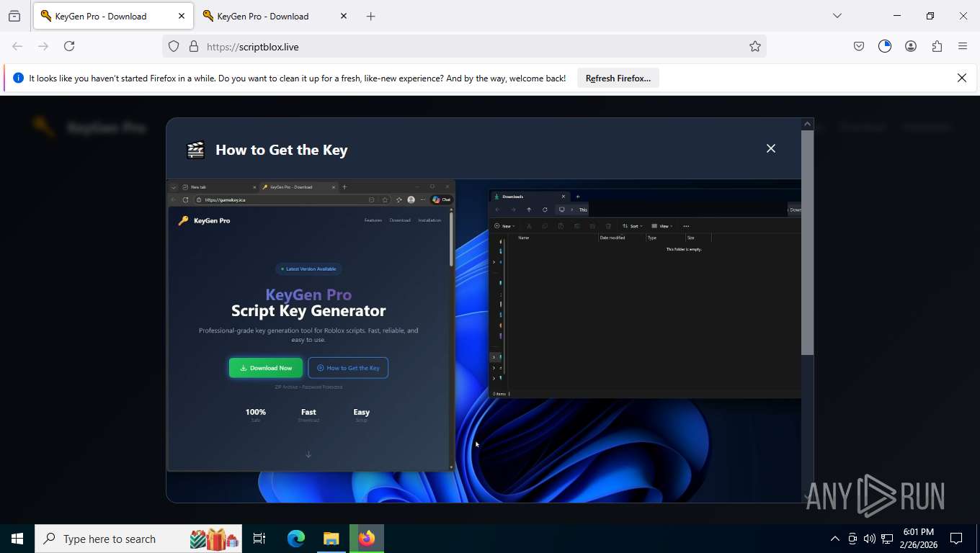Close the first KeyGen Pro tab
The image size is (980, 553).
(182, 16)
